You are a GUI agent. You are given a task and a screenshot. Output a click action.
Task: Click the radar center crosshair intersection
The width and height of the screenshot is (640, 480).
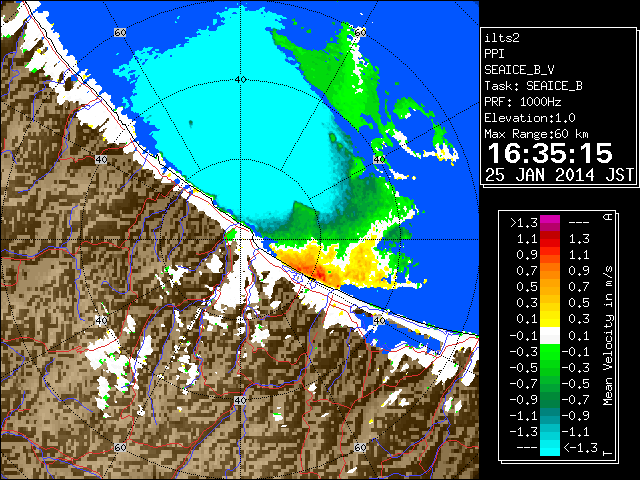click(x=240, y=240)
